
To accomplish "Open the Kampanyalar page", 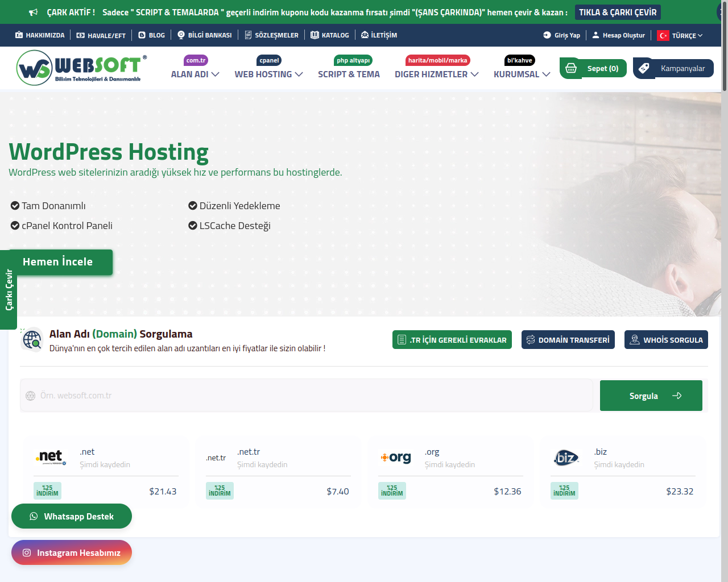I will (x=673, y=68).
